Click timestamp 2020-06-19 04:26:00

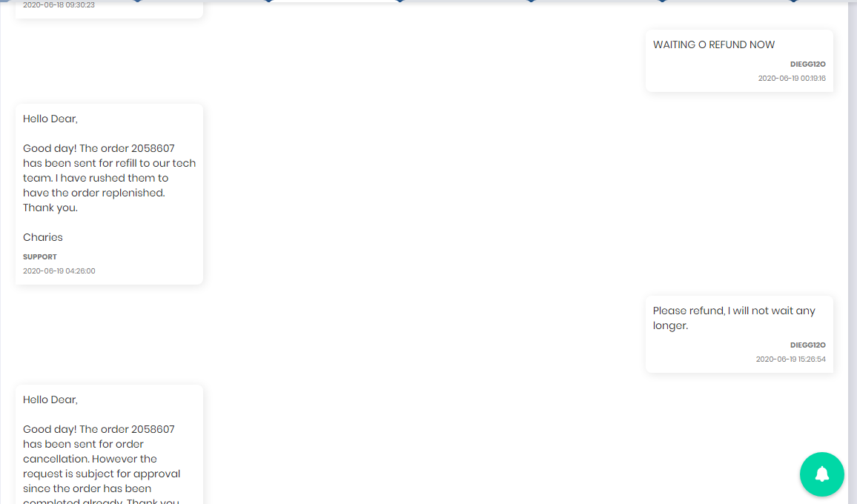tap(59, 271)
